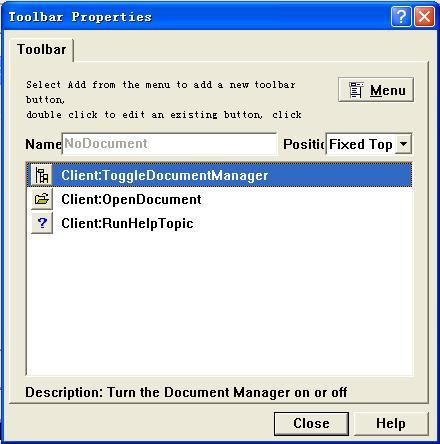Click the Close button
The image size is (440, 444).
pyautogui.click(x=311, y=423)
